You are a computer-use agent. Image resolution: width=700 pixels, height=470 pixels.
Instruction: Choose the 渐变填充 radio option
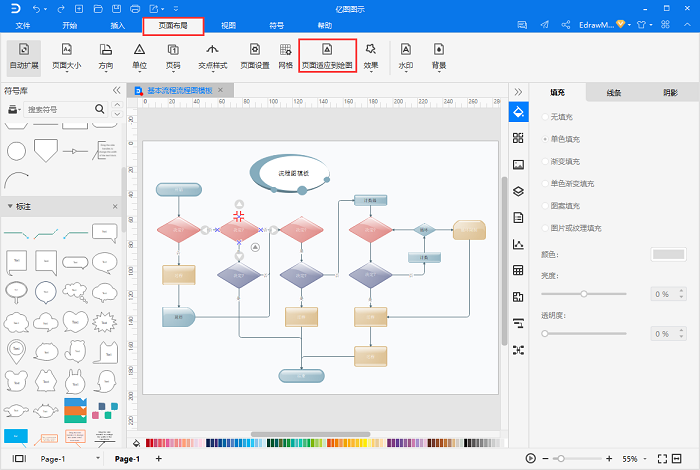pyautogui.click(x=545, y=161)
